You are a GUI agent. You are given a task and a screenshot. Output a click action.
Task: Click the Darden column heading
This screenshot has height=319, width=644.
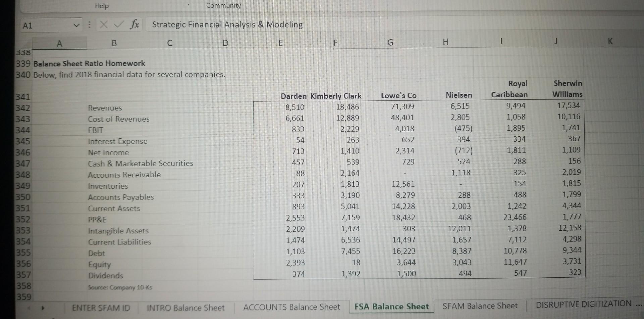(293, 96)
